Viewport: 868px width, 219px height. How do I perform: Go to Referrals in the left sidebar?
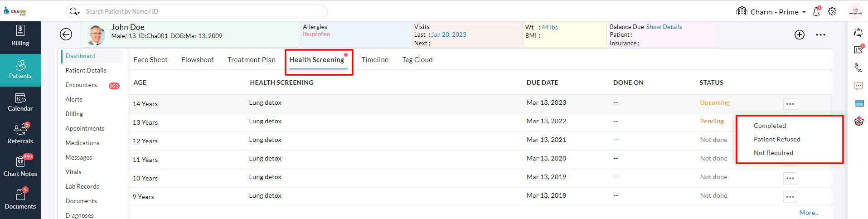click(20, 135)
